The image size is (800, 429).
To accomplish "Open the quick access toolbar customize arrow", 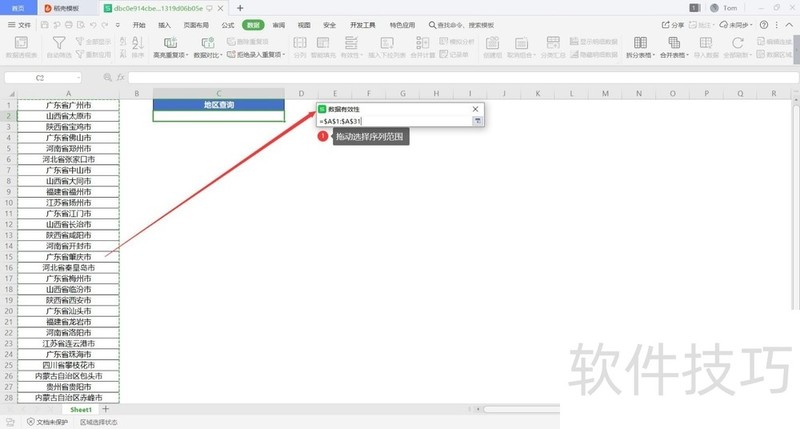I will (x=117, y=24).
